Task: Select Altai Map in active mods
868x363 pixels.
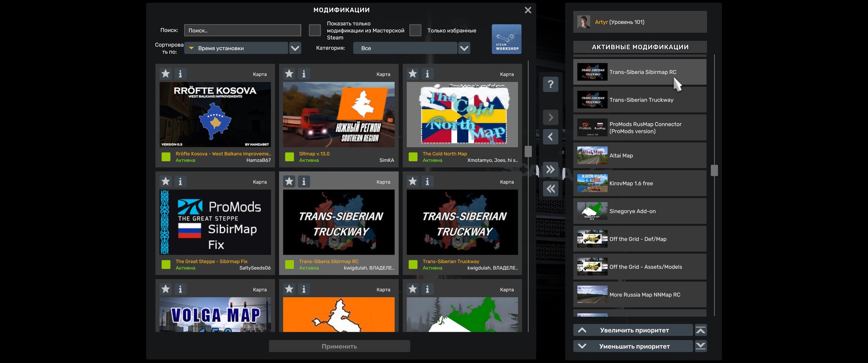Action: (x=640, y=155)
